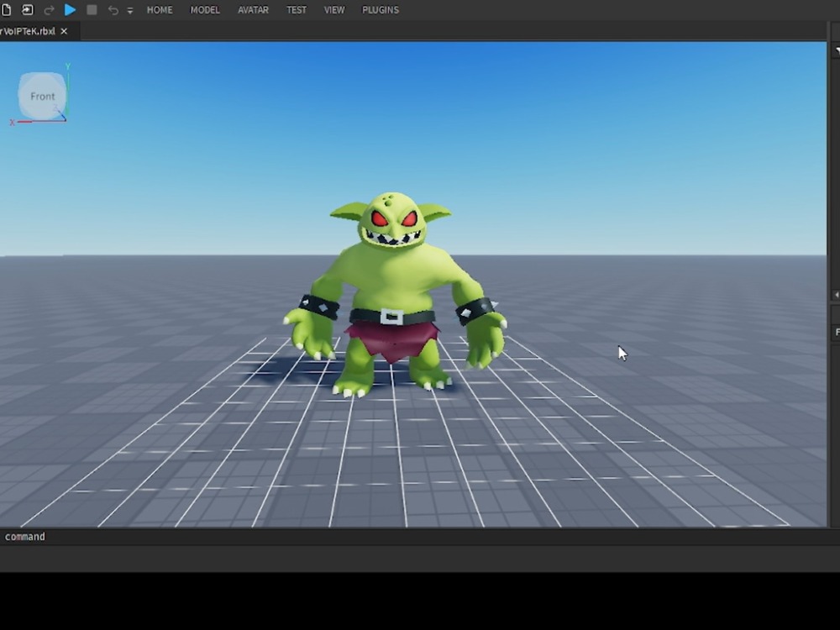840x630 pixels.
Task: Click the right panel collapse arrow
Action: click(x=837, y=295)
